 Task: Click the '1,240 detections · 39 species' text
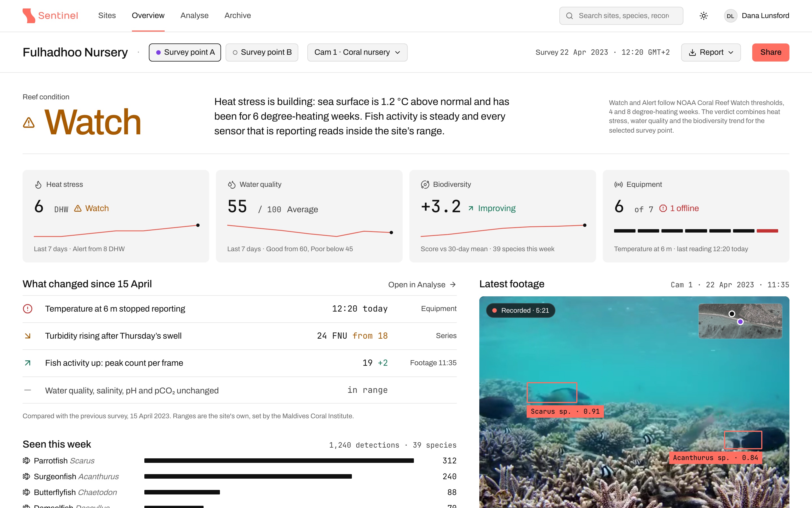[x=392, y=445]
